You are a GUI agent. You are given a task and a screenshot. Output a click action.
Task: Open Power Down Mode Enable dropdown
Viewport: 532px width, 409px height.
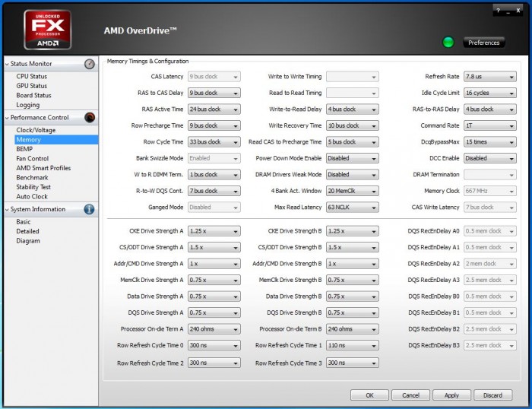352,158
